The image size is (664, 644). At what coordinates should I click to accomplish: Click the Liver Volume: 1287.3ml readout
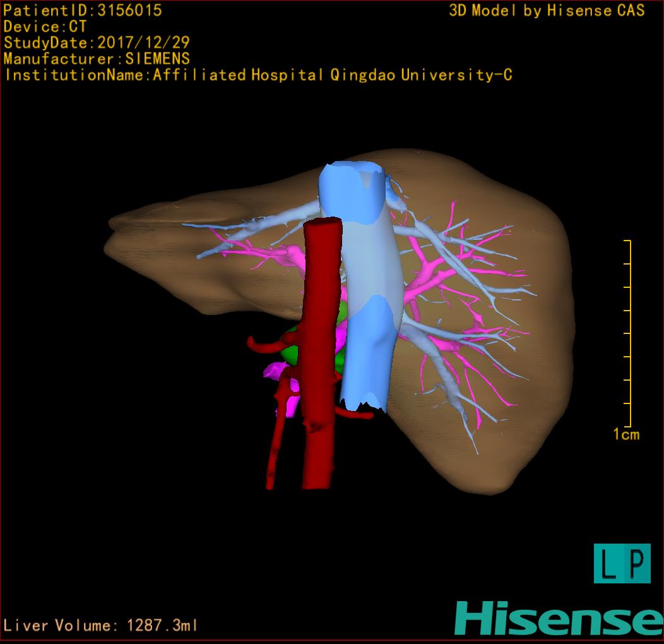[x=100, y=625]
